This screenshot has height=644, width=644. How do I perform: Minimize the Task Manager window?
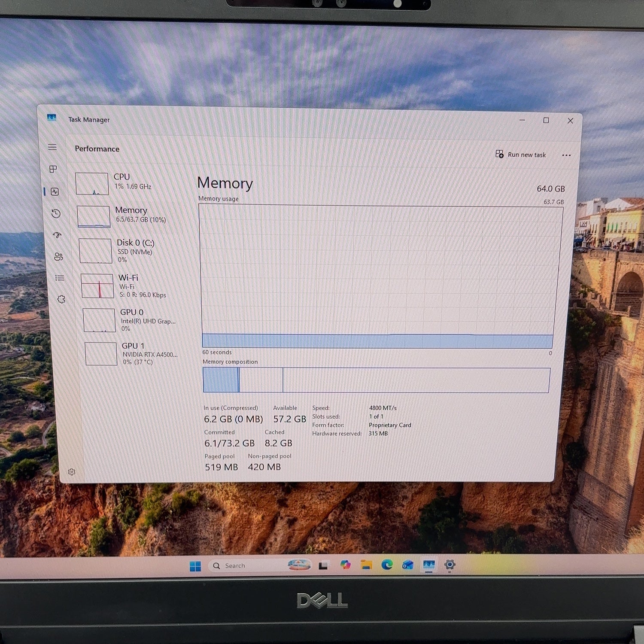point(522,120)
